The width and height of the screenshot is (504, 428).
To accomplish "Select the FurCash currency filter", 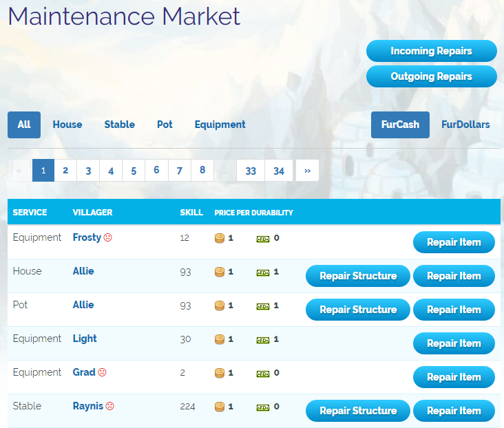I will 400,125.
